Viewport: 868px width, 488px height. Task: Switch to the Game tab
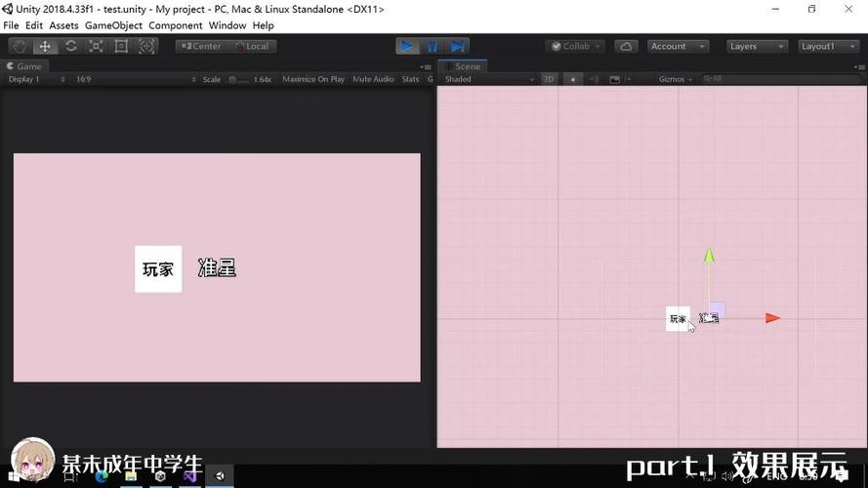pyautogui.click(x=24, y=66)
